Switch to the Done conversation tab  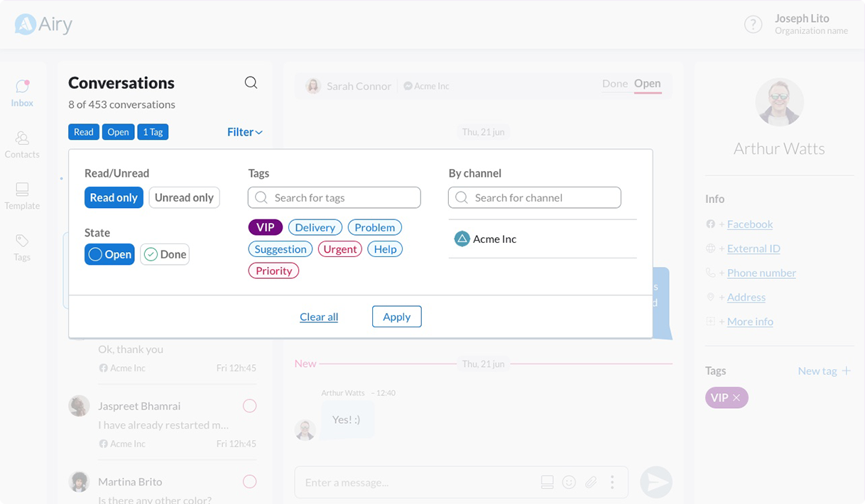pyautogui.click(x=614, y=84)
